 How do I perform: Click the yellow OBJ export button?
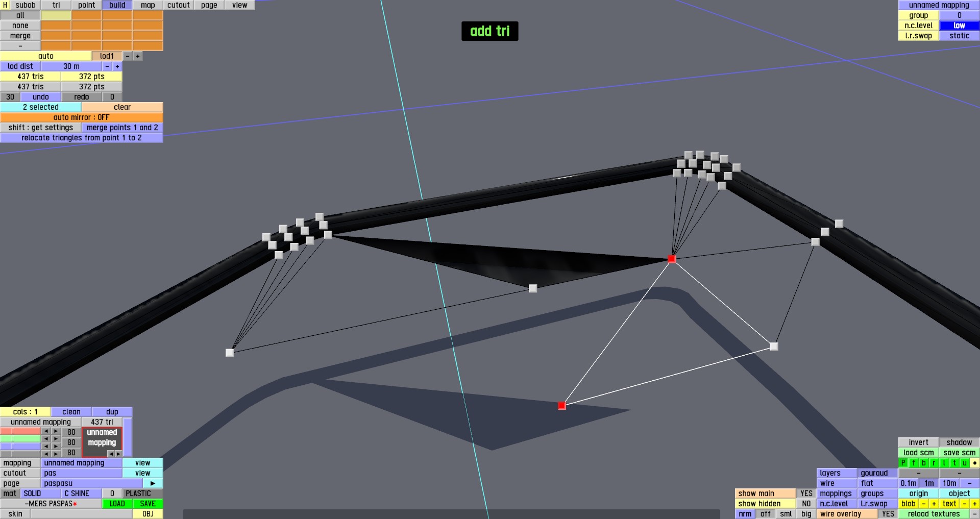click(148, 514)
